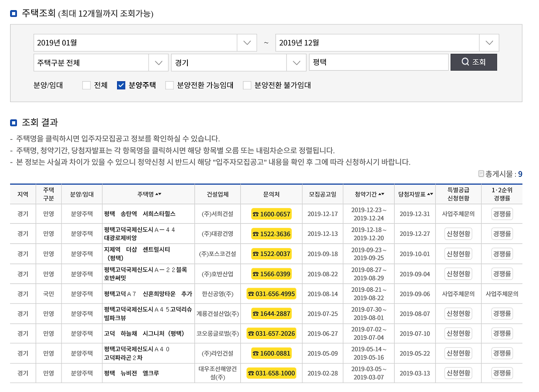This screenshot has width=539, height=392.
Task: Click phone number 1522-0037
Action: click(271, 254)
